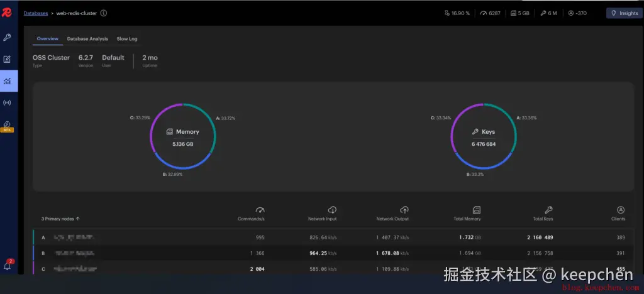Image resolution: width=644 pixels, height=294 pixels.
Task: Open the notifications bell icon
Action: click(8, 265)
